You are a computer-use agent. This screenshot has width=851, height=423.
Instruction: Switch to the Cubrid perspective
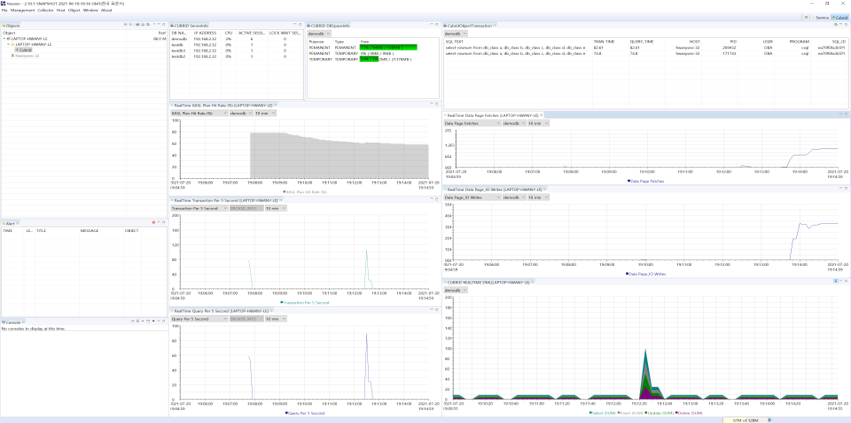point(840,17)
